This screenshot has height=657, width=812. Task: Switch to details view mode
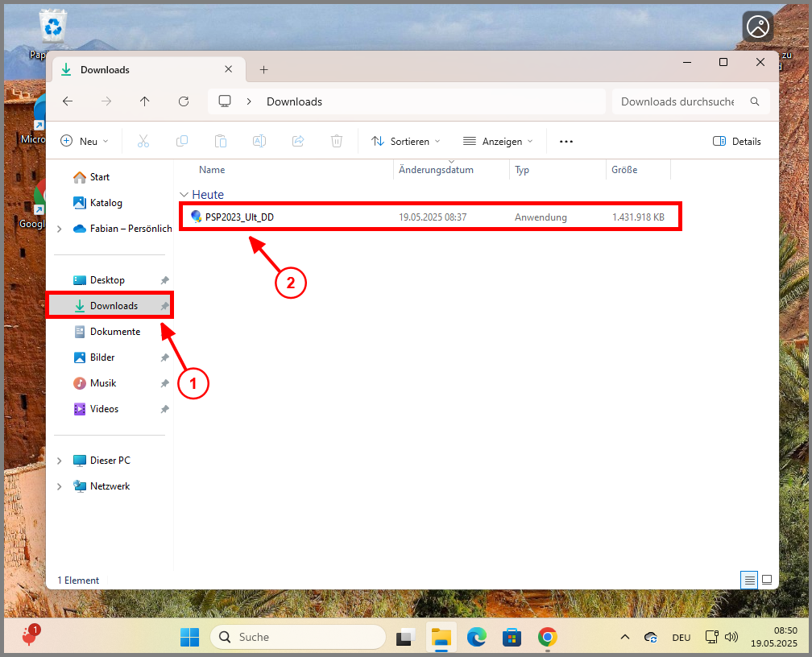[749, 580]
